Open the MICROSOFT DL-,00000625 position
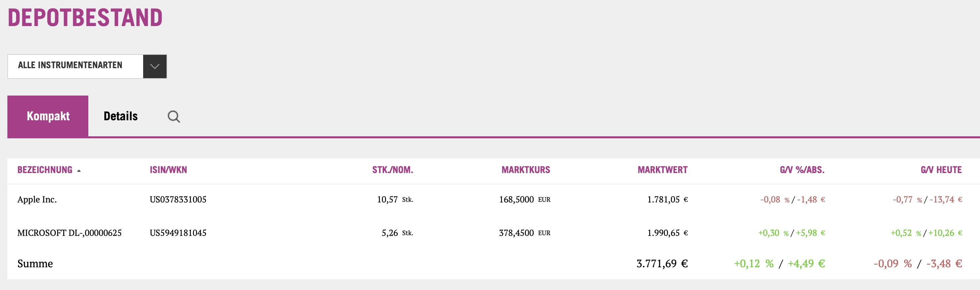980x290 pixels. point(70,233)
